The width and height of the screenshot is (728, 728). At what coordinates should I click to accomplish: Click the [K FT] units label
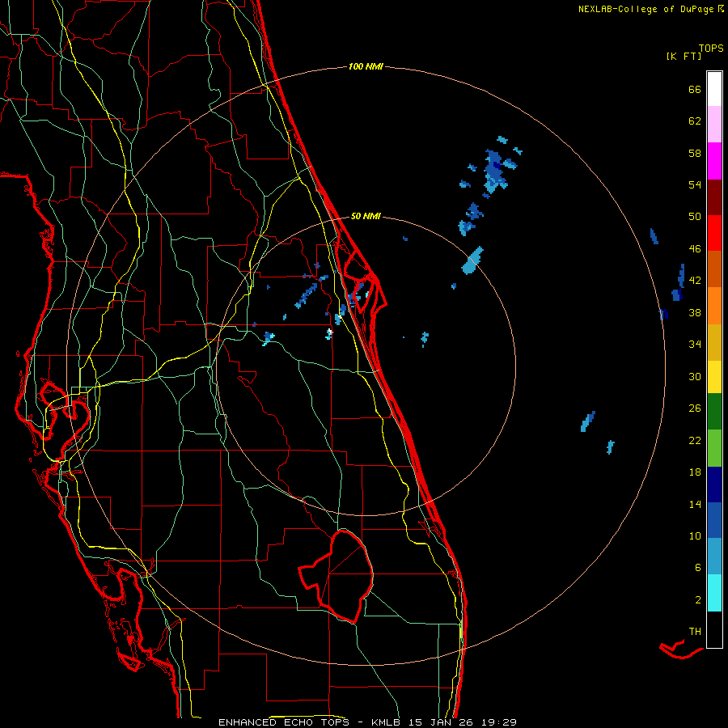coord(684,56)
